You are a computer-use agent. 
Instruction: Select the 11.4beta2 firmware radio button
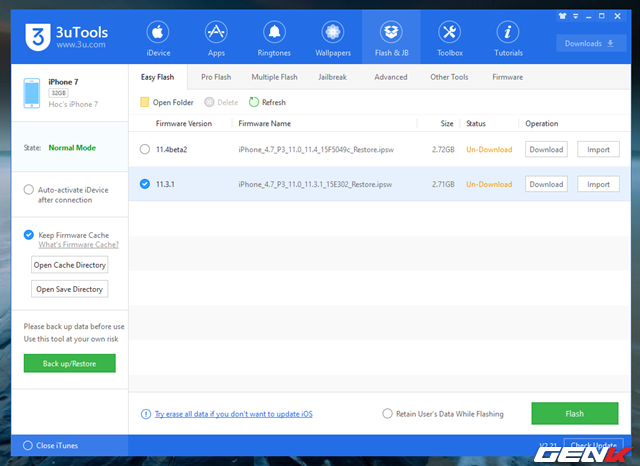point(145,149)
